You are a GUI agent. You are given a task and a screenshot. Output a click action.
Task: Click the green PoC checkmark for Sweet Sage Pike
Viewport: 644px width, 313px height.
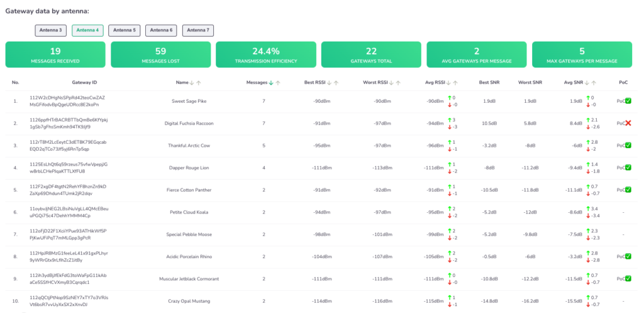pos(628,101)
